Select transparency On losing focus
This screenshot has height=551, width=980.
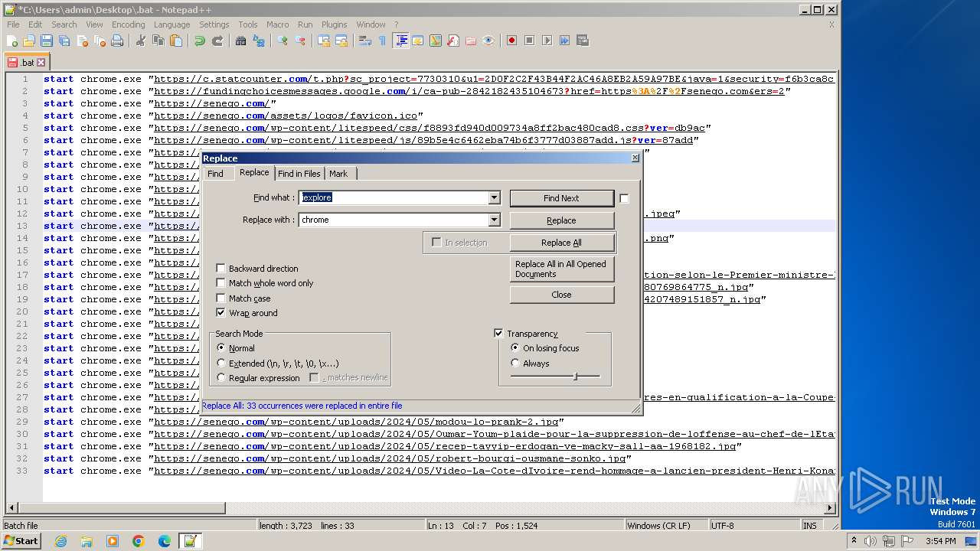click(x=515, y=348)
